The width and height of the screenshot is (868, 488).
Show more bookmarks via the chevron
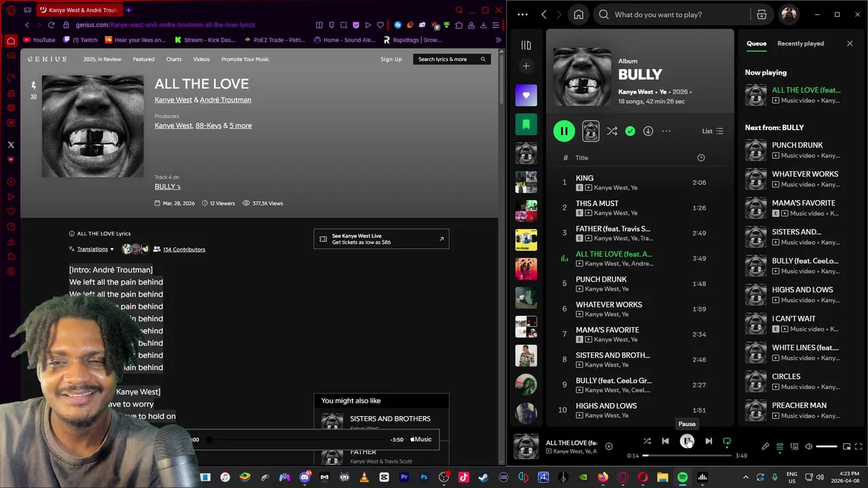[x=498, y=40]
